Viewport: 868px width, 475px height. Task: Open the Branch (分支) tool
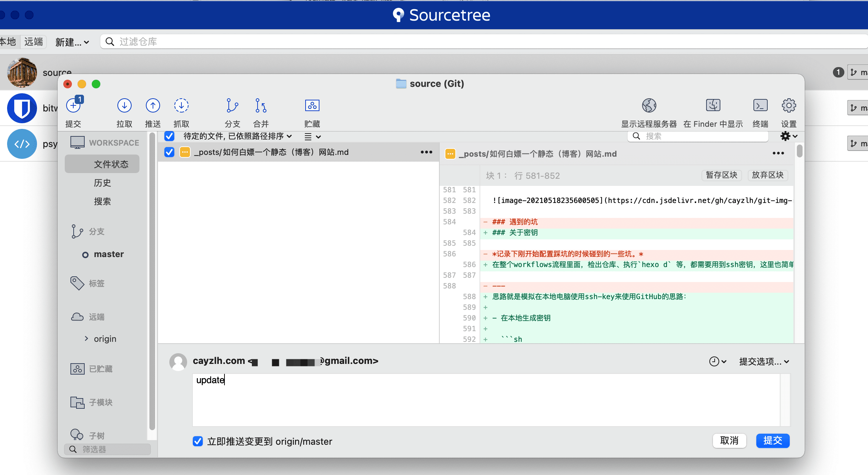[232, 106]
